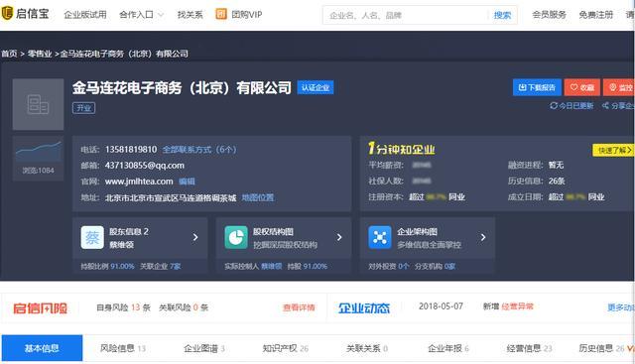Open 持股比例 91.00% link
The width and height of the screenshot is (635, 364).
tap(108, 267)
